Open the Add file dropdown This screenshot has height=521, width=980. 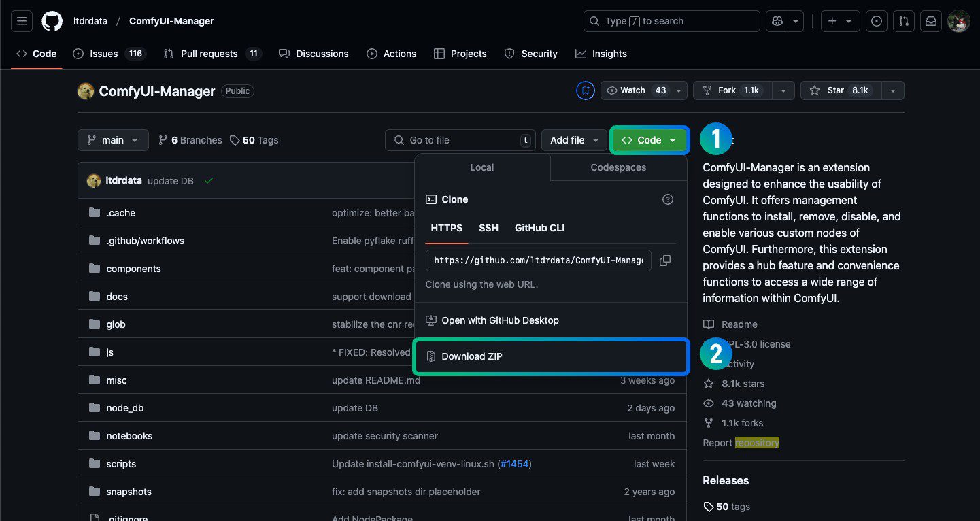coord(574,140)
